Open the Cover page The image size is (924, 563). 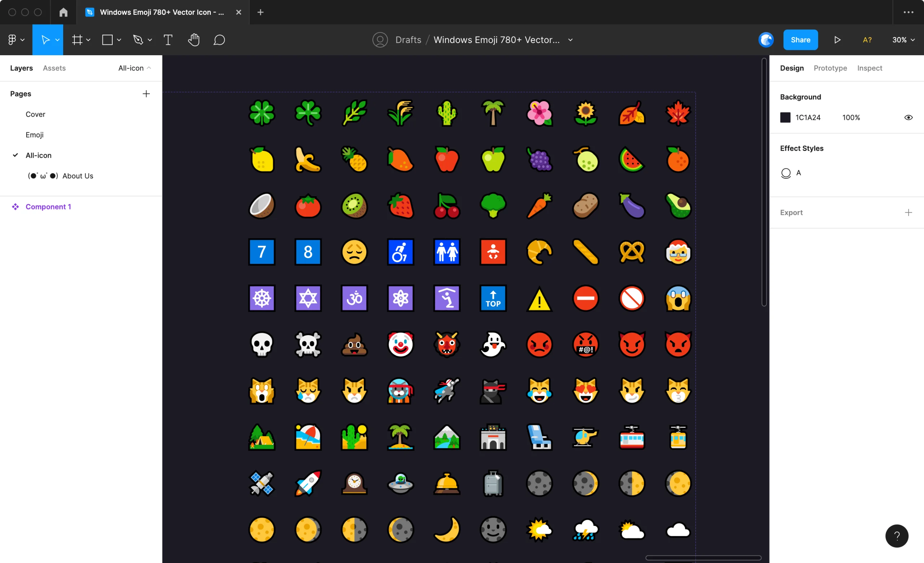coord(35,114)
